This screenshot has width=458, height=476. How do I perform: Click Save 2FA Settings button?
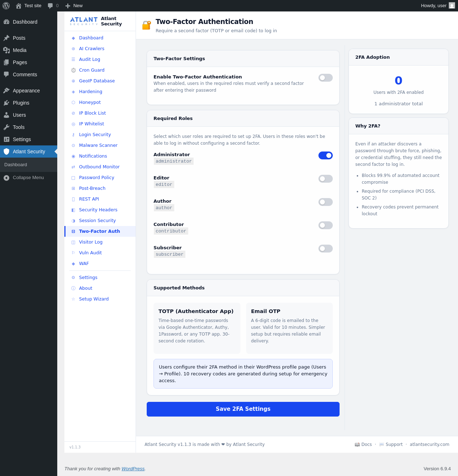[243, 409]
